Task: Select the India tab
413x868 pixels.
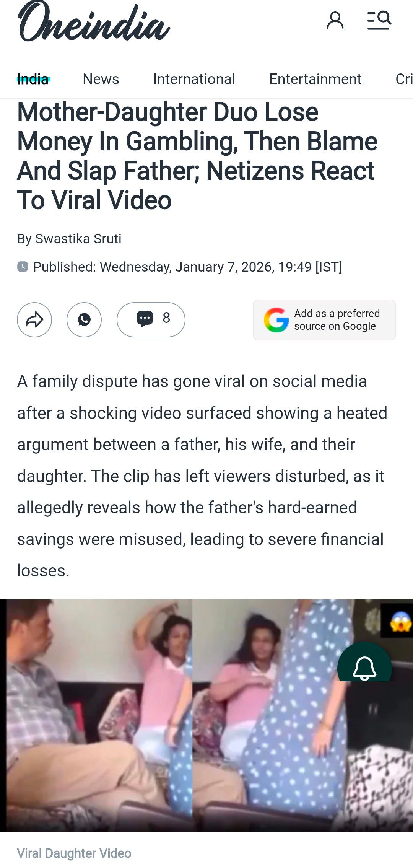Action: 33,79
